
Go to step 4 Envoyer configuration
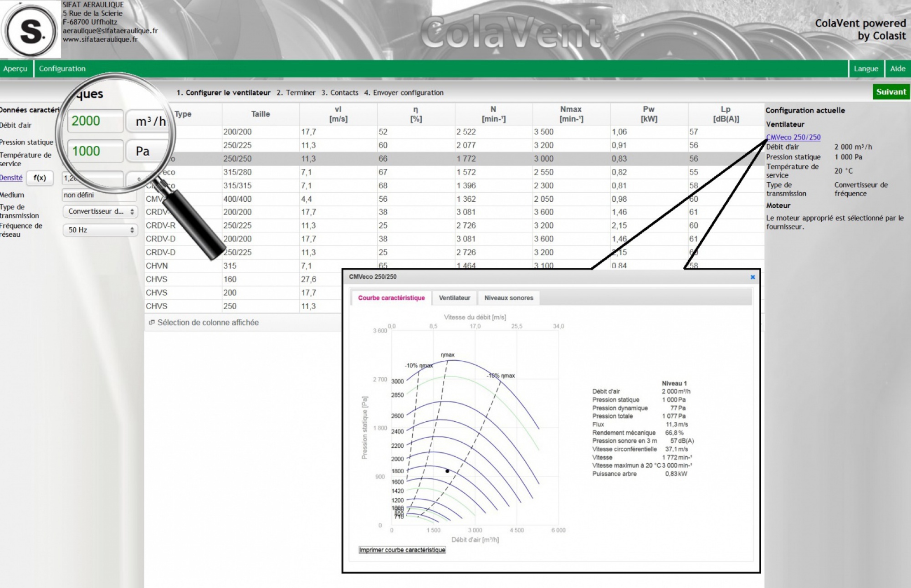click(404, 92)
